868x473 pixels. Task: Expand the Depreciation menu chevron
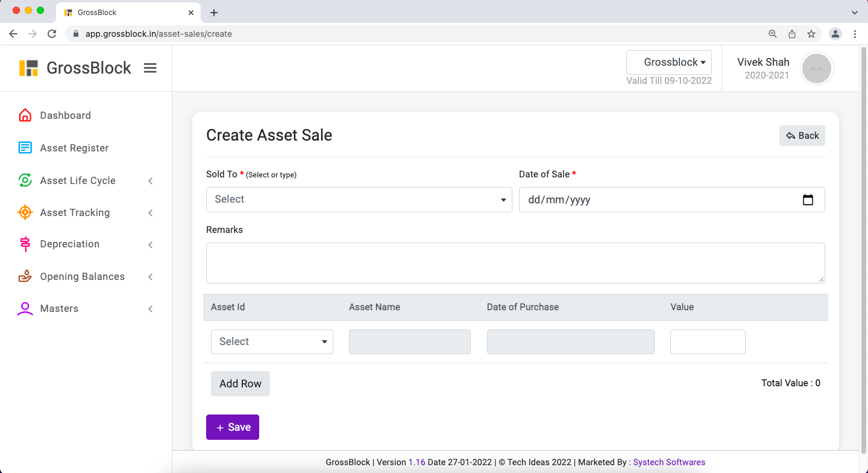[x=151, y=244]
